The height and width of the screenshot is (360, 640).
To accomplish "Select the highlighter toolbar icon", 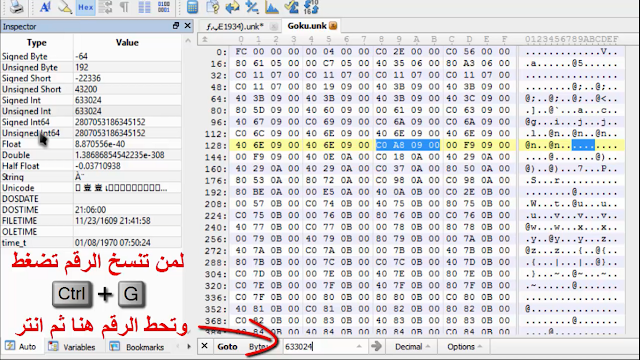I will click(65, 7).
